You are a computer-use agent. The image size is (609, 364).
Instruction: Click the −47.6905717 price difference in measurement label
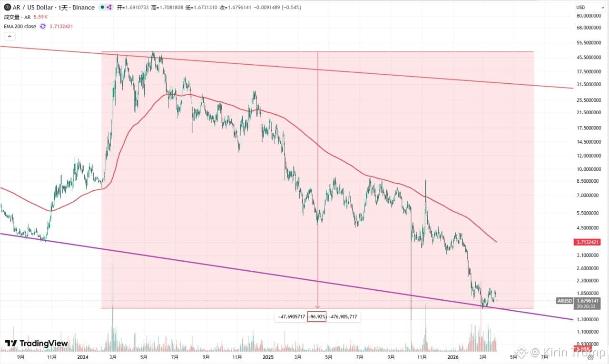coord(292,316)
